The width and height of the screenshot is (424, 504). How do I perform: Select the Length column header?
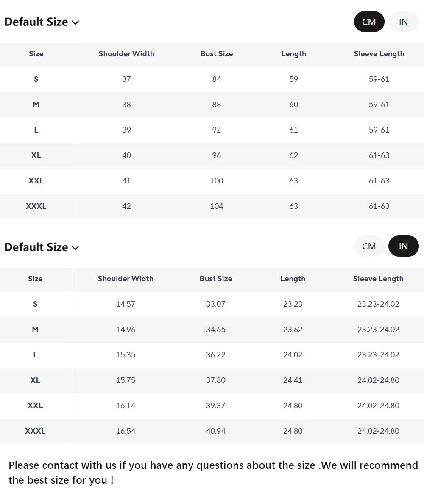click(293, 54)
